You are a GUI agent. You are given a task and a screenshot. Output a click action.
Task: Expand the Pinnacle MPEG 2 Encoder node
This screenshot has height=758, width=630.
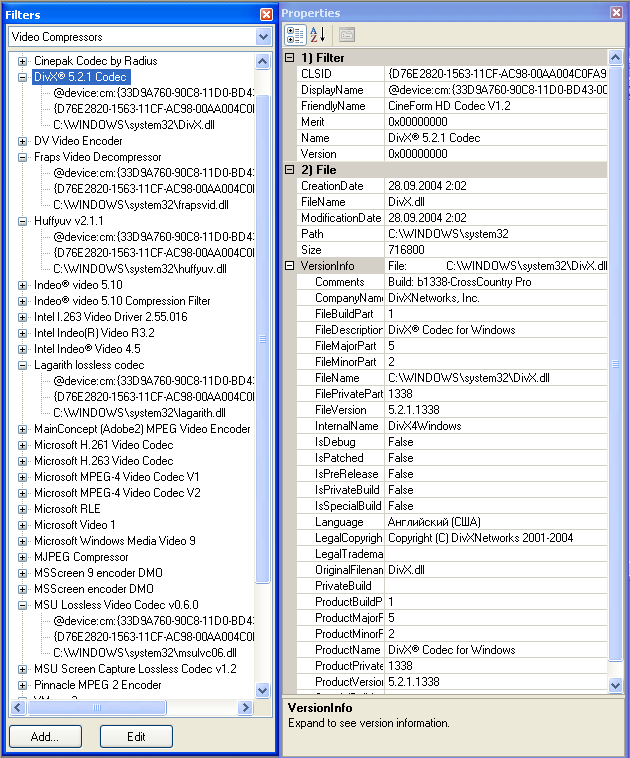[x=22, y=685]
